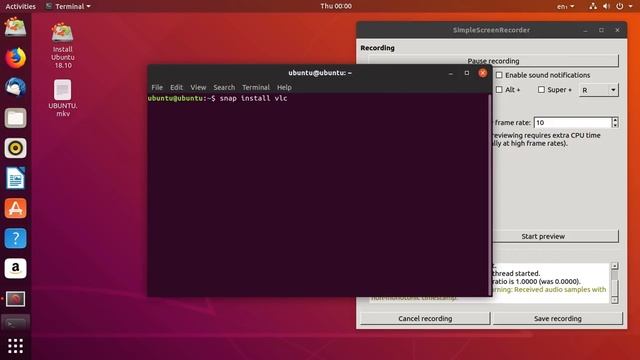Maximize the SimpleScreenRecorder window
The image size is (640, 360).
(x=601, y=30)
